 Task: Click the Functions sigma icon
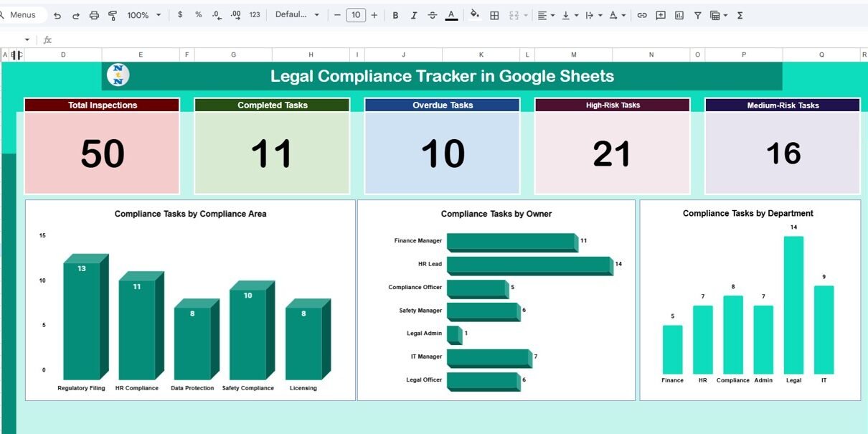(740, 15)
